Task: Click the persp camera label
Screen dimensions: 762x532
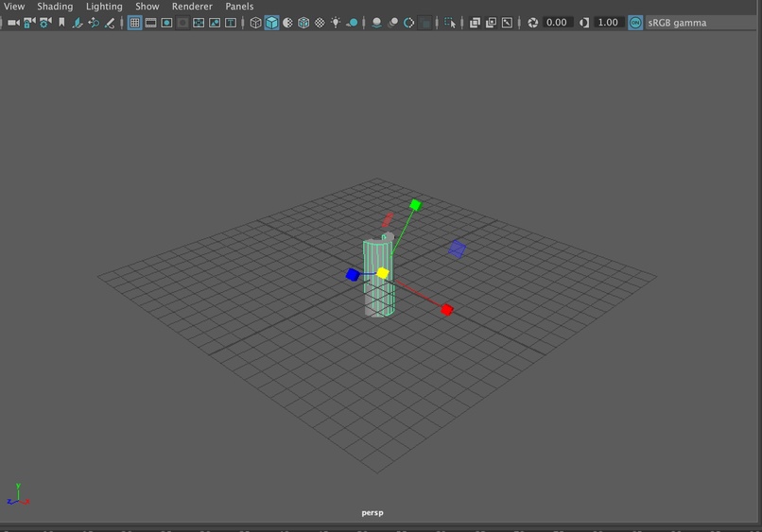Action: click(372, 512)
